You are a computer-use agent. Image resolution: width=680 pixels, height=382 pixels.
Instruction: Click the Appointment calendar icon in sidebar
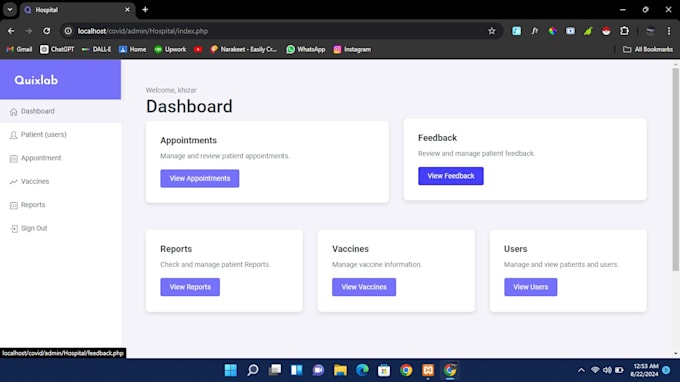click(x=13, y=159)
